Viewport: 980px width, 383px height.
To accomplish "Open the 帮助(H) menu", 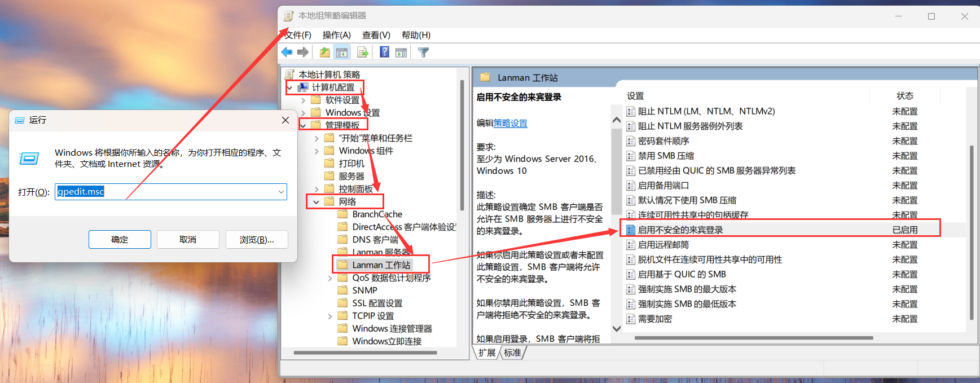I will point(416,35).
